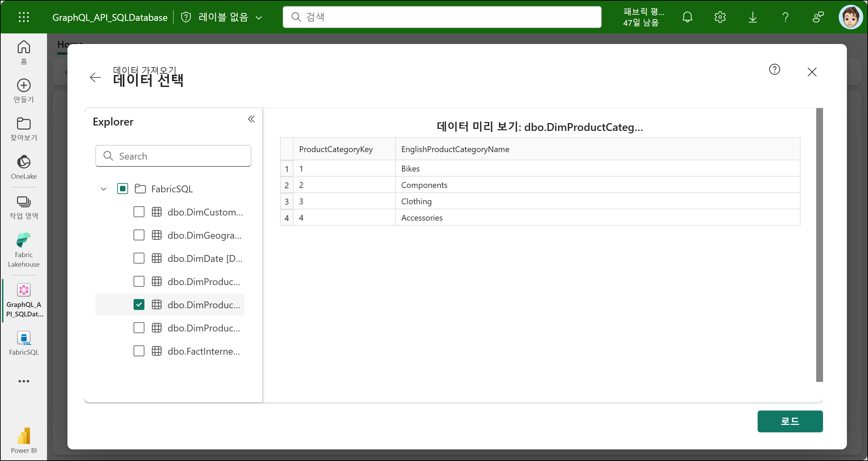Click the sidebar more options ellipsis
868x461 pixels.
[24, 381]
